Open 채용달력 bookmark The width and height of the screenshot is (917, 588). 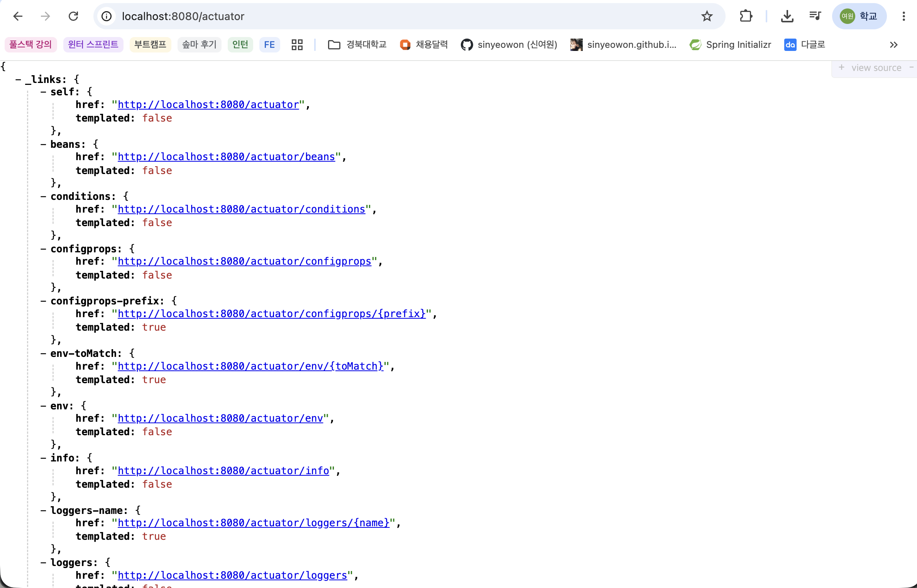(x=424, y=45)
